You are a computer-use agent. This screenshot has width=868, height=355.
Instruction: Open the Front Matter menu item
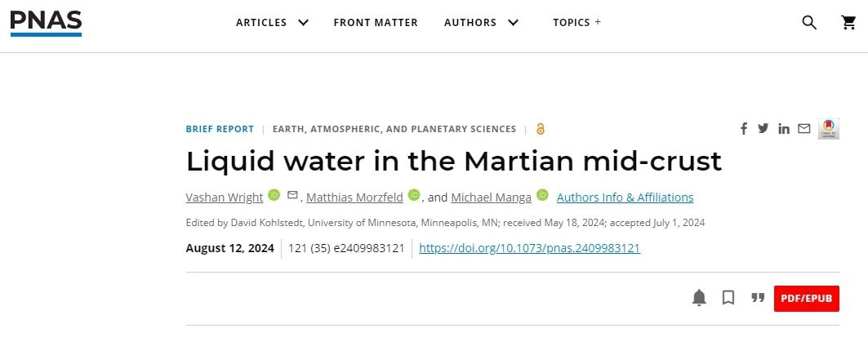click(x=376, y=23)
